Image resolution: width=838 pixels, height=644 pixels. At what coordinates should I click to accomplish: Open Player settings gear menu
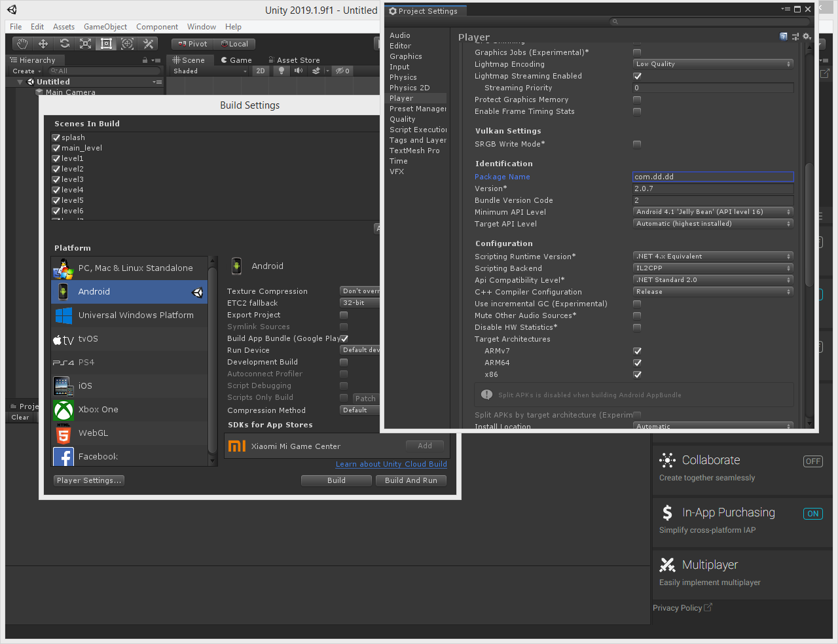[x=807, y=37]
